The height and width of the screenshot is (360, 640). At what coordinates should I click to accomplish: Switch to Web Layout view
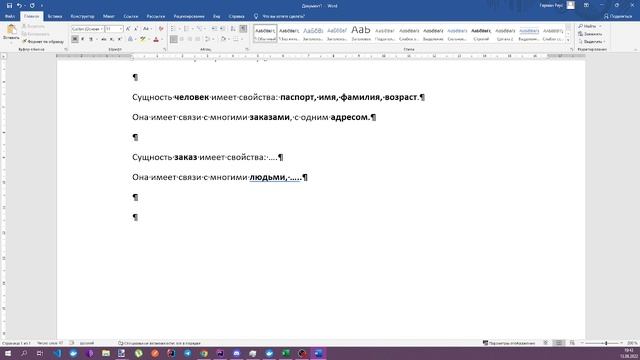pos(572,343)
